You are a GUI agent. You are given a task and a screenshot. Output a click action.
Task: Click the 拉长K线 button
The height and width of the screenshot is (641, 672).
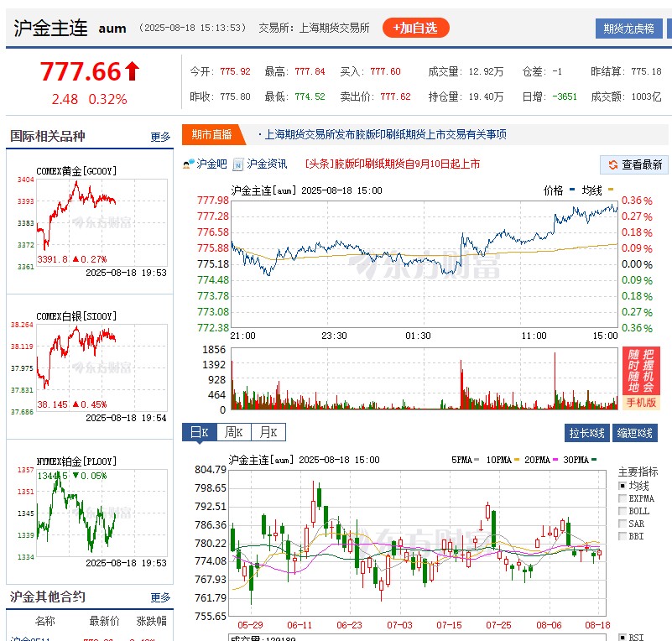589,432
